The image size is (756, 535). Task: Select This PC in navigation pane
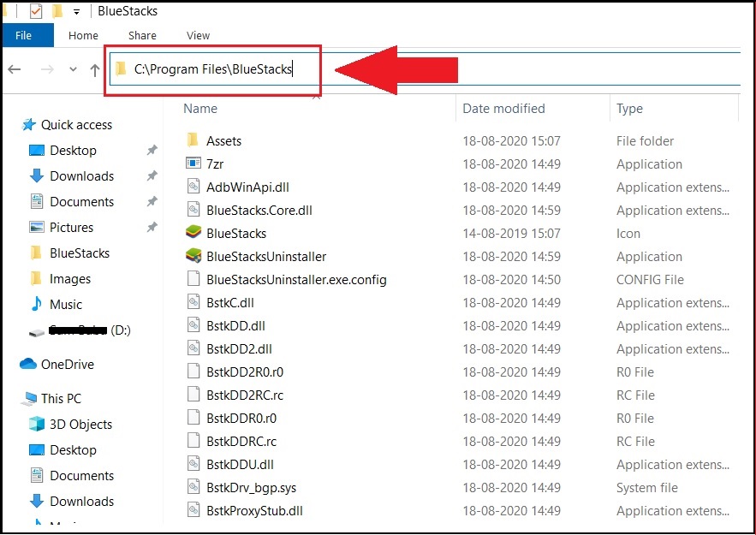click(61, 399)
